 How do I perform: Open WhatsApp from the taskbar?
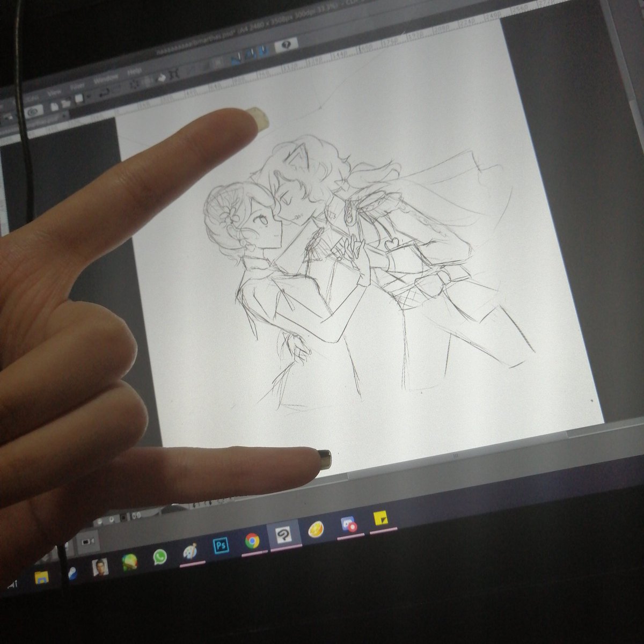[x=159, y=557]
